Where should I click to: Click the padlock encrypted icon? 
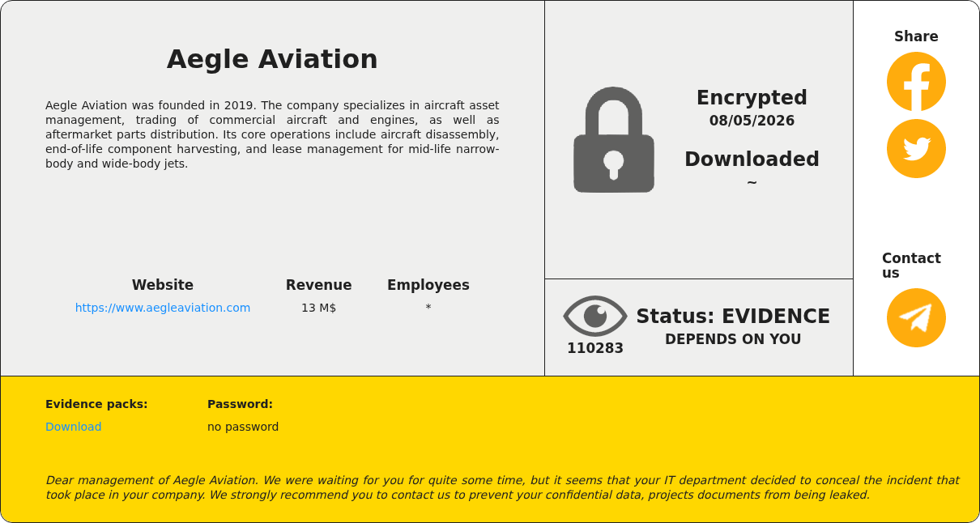614,140
